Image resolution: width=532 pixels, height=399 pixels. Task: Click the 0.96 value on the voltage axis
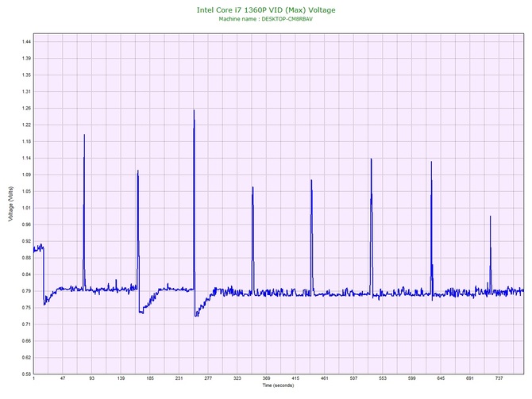tap(26, 224)
